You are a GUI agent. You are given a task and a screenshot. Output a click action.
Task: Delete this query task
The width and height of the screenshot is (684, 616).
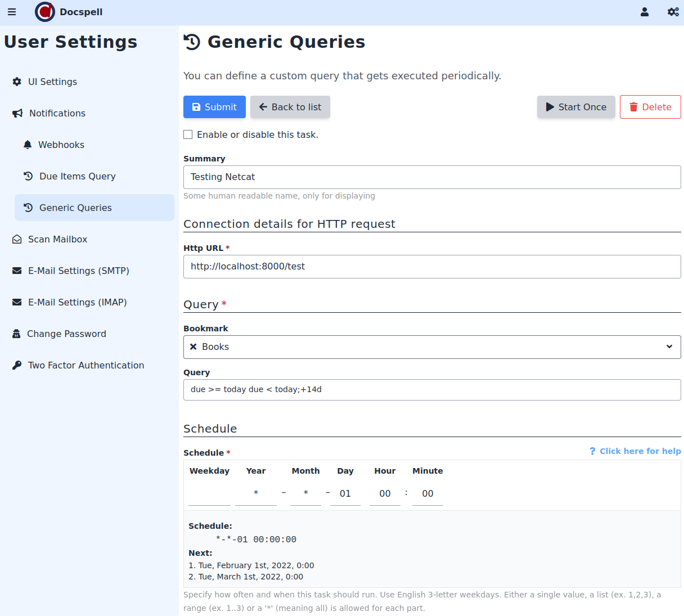pos(650,107)
